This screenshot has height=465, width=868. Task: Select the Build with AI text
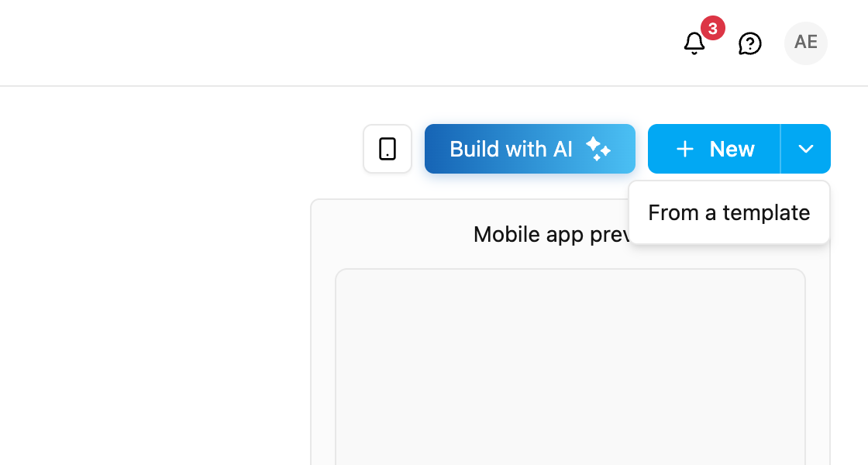click(511, 149)
